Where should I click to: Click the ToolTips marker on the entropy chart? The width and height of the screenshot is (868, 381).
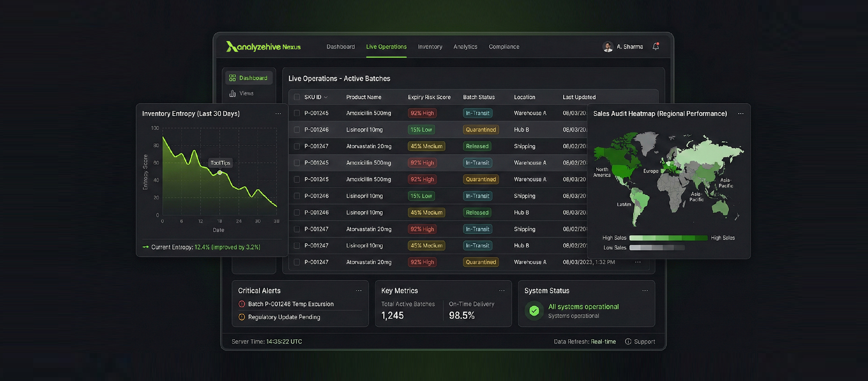pos(220,163)
